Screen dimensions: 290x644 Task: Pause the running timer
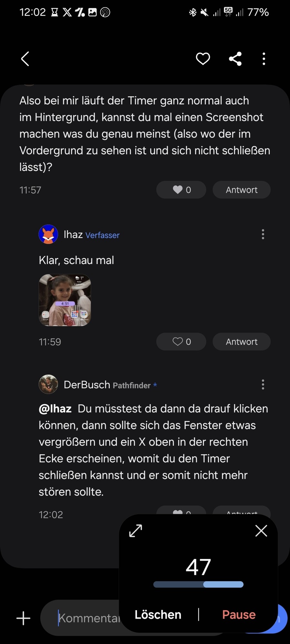click(239, 614)
